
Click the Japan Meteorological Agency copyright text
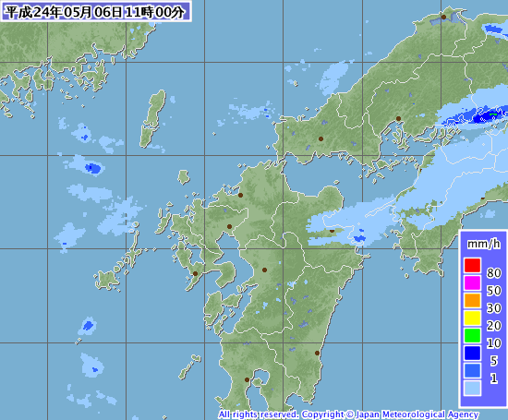click(348, 414)
